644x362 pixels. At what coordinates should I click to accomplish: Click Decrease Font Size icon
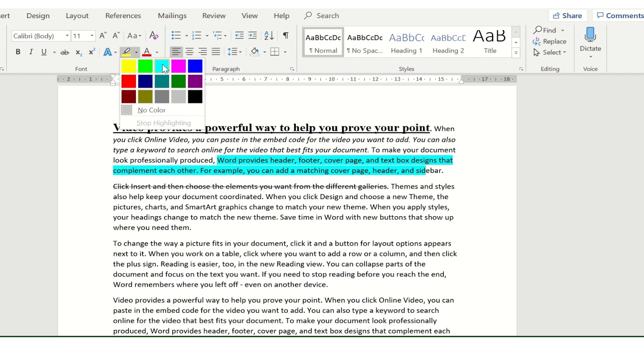(x=116, y=36)
